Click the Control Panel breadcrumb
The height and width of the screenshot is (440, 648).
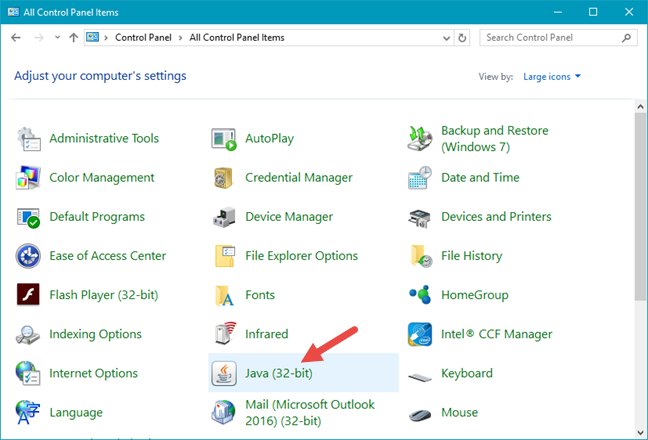pos(143,38)
